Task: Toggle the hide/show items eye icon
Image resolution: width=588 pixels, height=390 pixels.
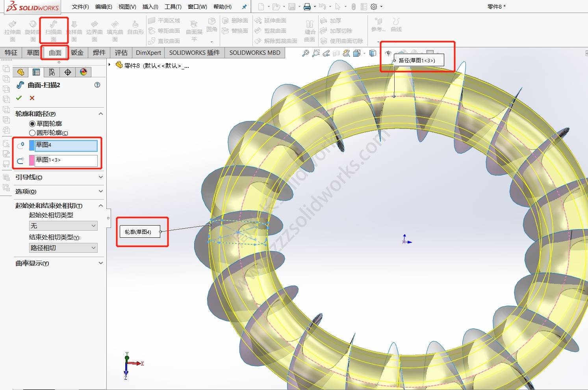Action: 388,53
